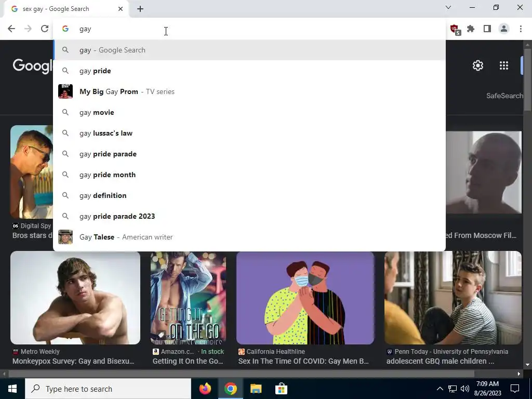Open the Chrome profile avatar menu

(504, 29)
